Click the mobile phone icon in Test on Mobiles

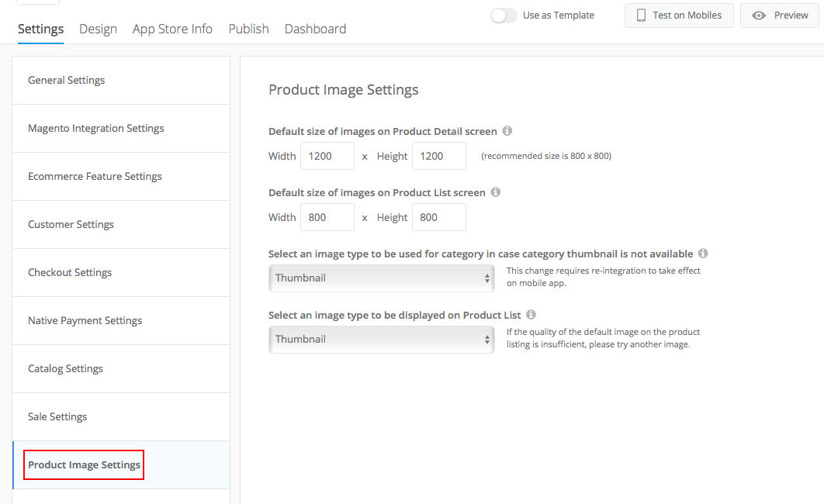[x=642, y=16]
